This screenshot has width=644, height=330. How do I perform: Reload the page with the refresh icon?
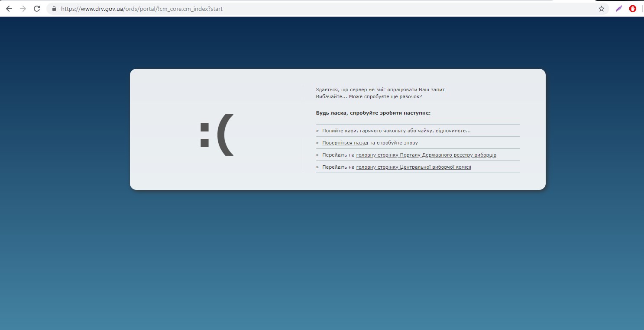coord(37,9)
